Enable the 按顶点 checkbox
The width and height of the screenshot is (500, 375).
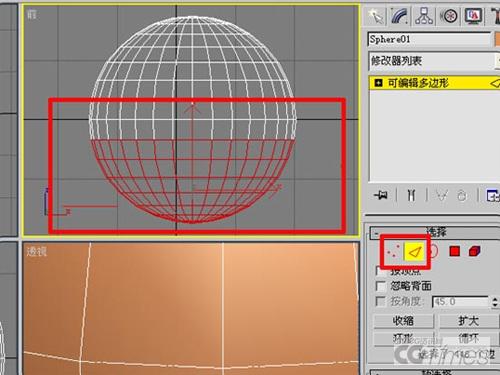380,271
